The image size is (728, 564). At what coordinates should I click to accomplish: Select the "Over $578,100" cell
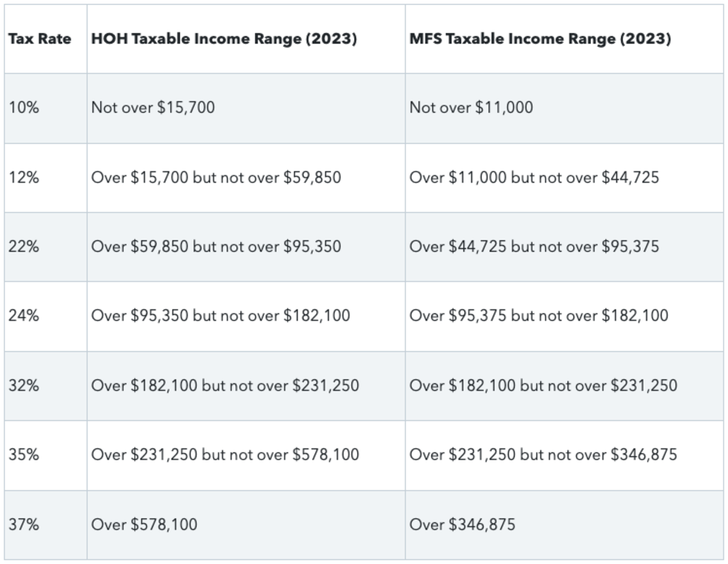coord(144,525)
